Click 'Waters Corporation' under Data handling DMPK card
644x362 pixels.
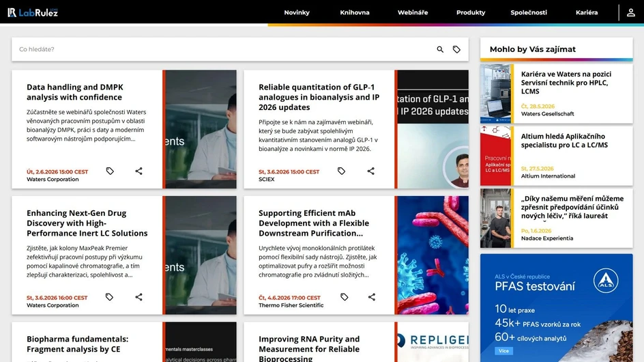(53, 180)
